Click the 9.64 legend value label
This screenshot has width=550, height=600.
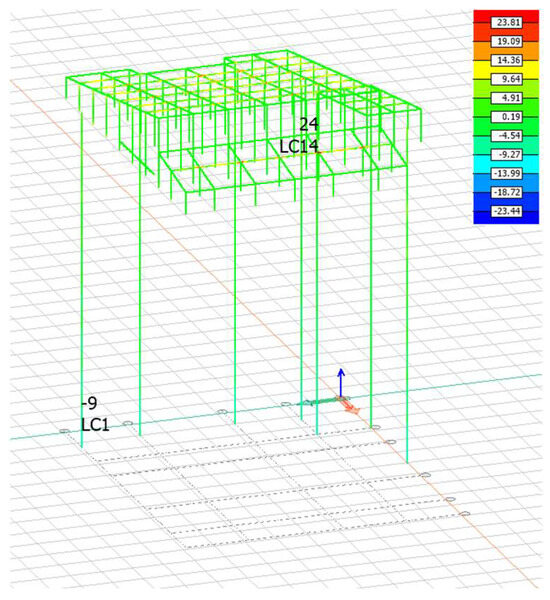[x=507, y=79]
